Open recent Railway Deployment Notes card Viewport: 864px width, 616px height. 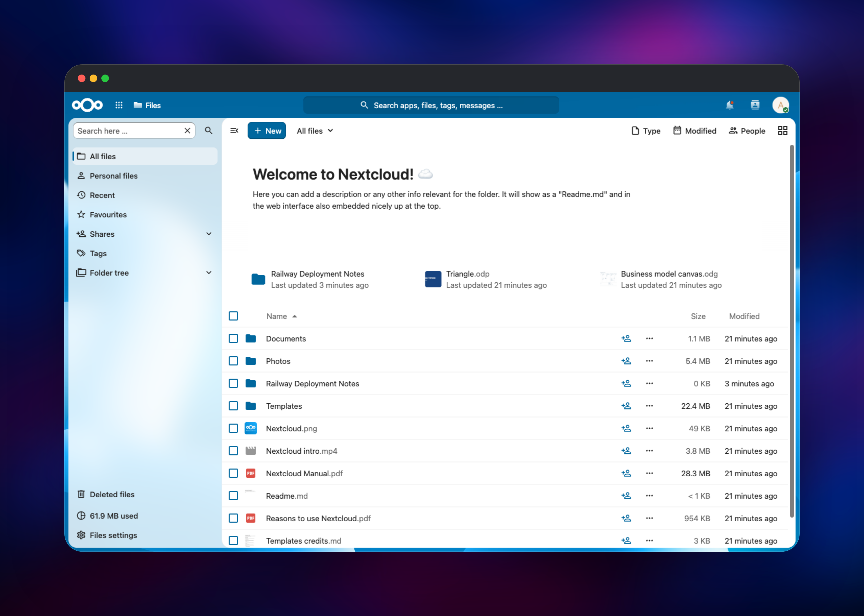point(310,279)
